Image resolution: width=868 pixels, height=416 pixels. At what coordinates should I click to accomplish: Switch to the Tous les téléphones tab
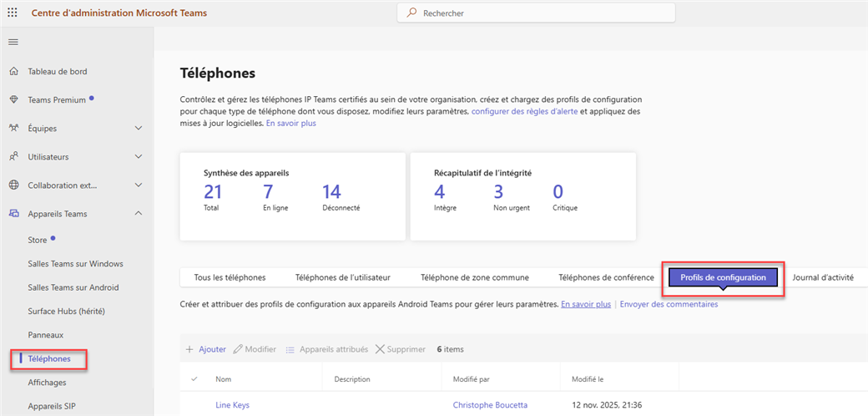(230, 277)
